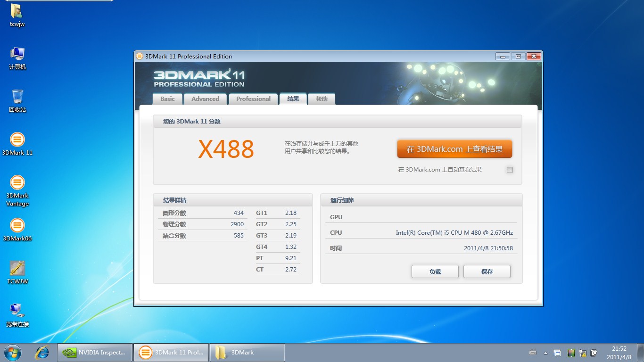Select the 宽带连接 broadband connection icon
The width and height of the screenshot is (644, 362).
pyautogui.click(x=17, y=315)
